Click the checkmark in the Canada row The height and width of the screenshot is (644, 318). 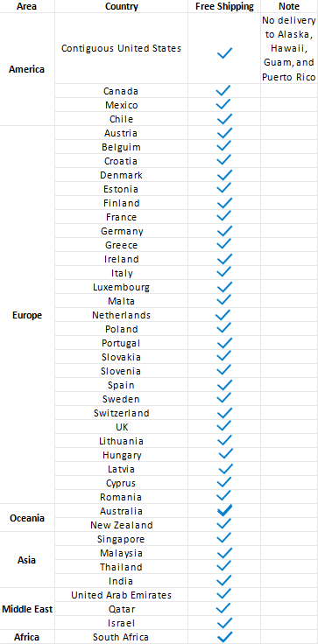pos(223,91)
